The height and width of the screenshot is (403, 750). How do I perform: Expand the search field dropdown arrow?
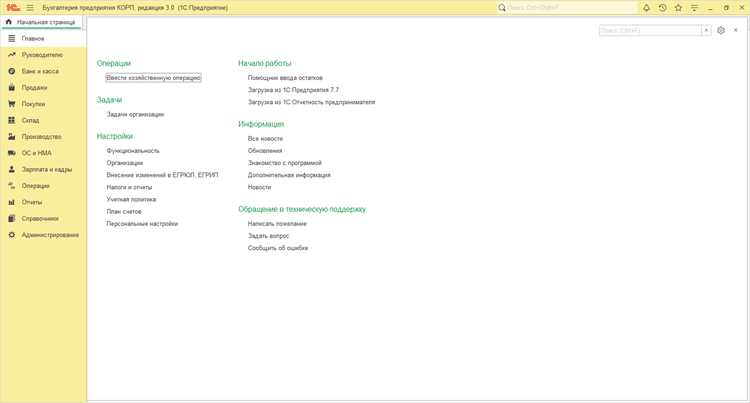coord(706,30)
